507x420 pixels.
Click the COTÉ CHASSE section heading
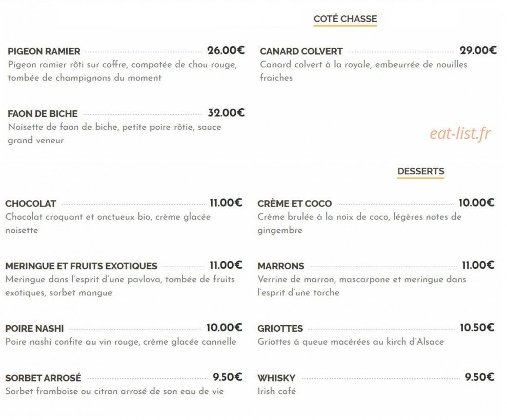345,19
